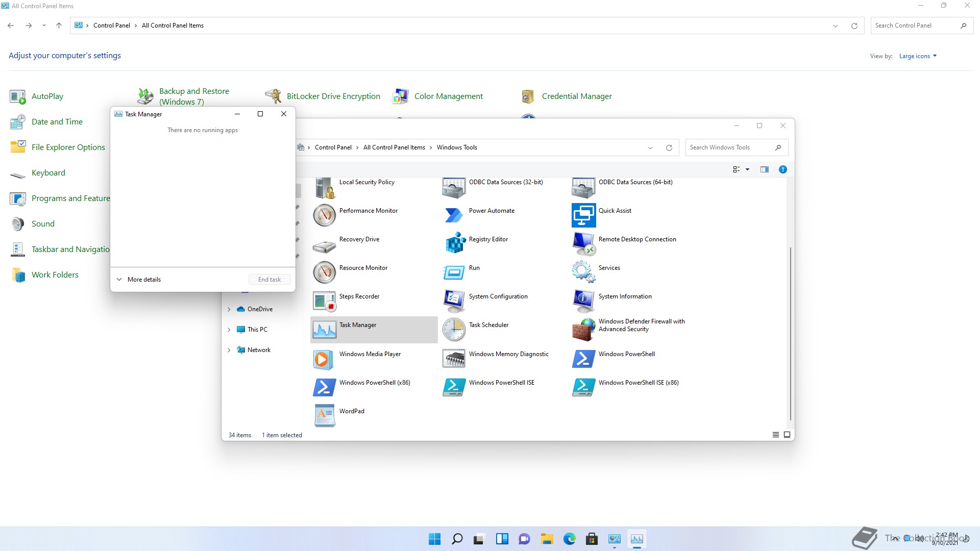980x551 pixels.
Task: Open ODBC Data Sources (64-bit) icon
Action: tap(583, 187)
